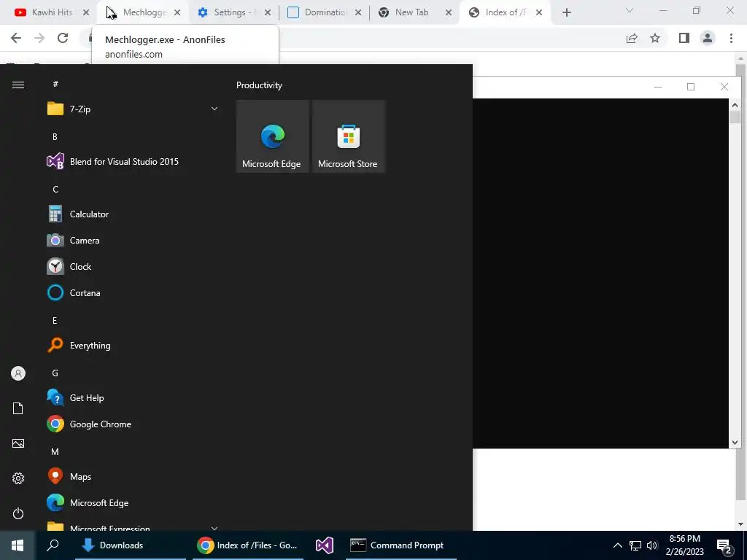The height and width of the screenshot is (560, 747).
Task: Switch to Chrome Index of /Files taskbar button
Action: pyautogui.click(x=248, y=545)
